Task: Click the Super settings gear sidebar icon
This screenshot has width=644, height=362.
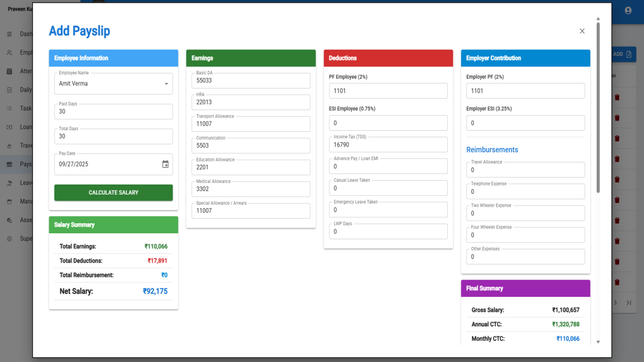Action: [x=9, y=239]
